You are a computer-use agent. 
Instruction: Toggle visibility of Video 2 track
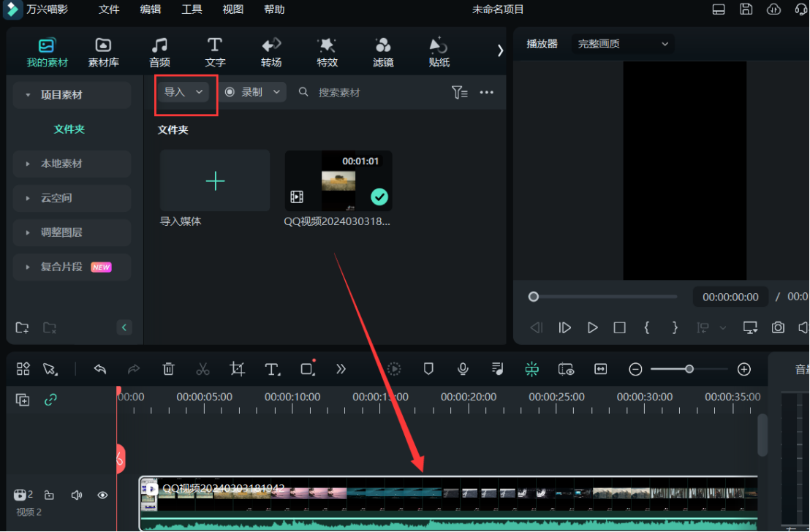[102, 495]
